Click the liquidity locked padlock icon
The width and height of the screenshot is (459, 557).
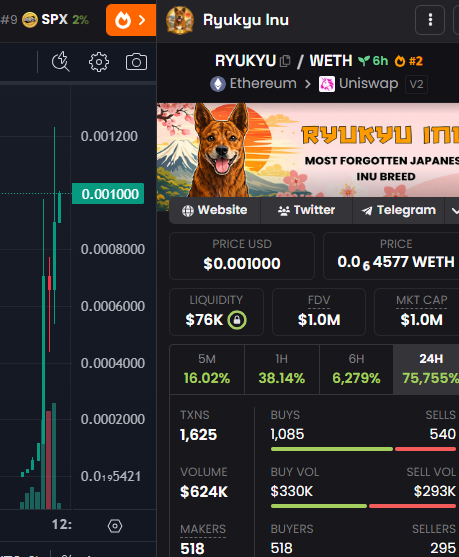click(x=237, y=320)
